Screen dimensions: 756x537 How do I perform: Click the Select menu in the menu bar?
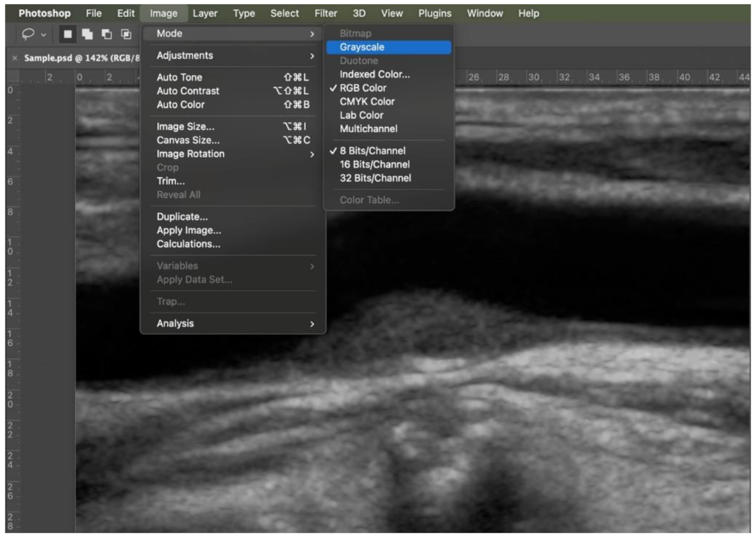[x=285, y=13]
